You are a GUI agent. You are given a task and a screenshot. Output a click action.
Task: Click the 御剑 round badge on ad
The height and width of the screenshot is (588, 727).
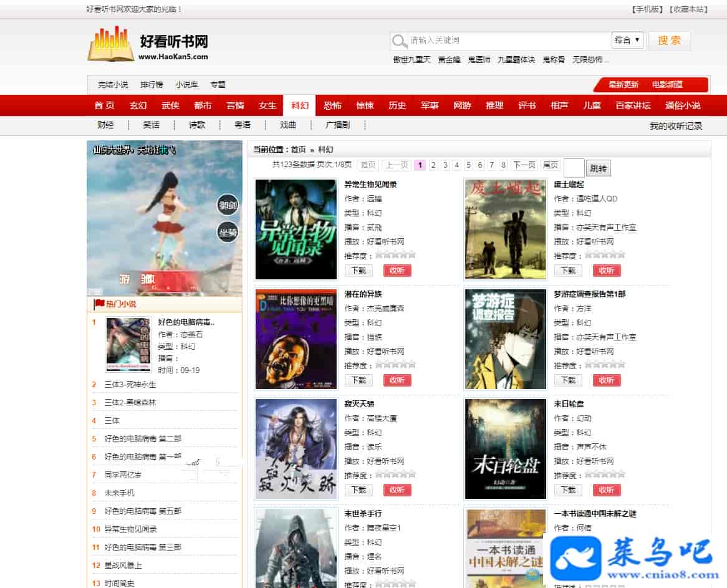228,205
